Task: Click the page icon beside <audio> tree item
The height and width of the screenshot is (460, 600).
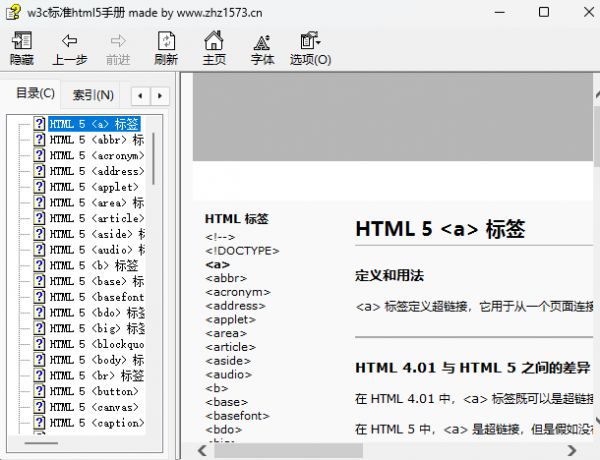Action: pos(39,249)
